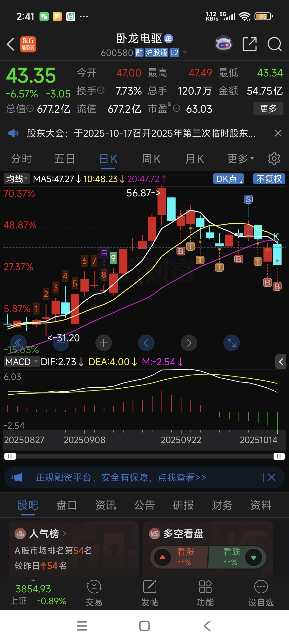Tap the 市盈 info circle icon

click(177, 109)
